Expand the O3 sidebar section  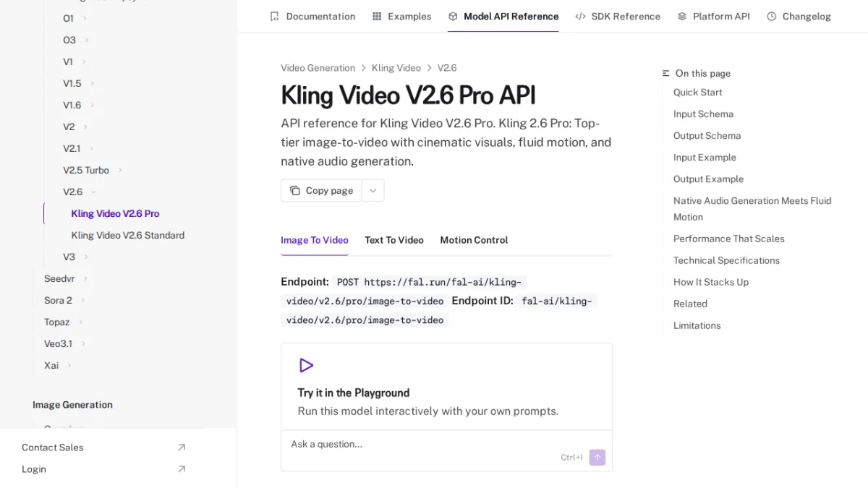click(87, 40)
